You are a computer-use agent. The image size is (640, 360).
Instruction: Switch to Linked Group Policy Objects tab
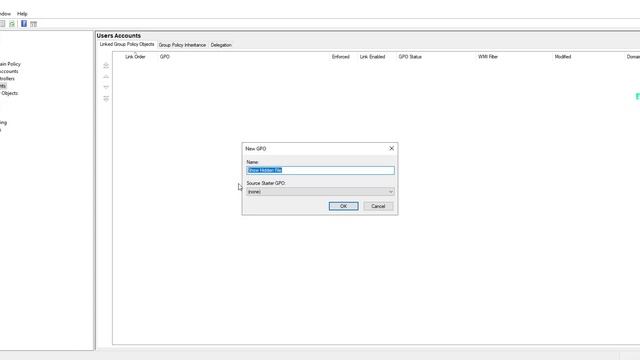tap(127, 44)
